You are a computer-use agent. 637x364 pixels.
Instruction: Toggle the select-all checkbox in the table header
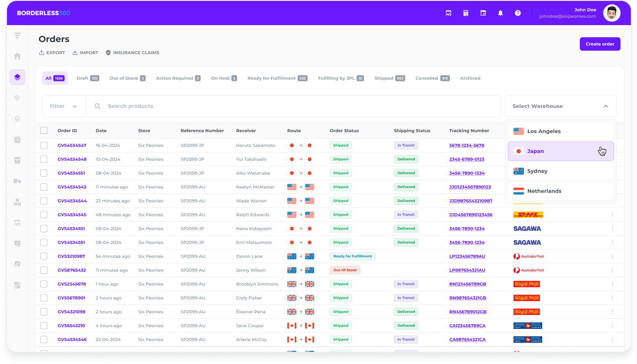tap(43, 130)
